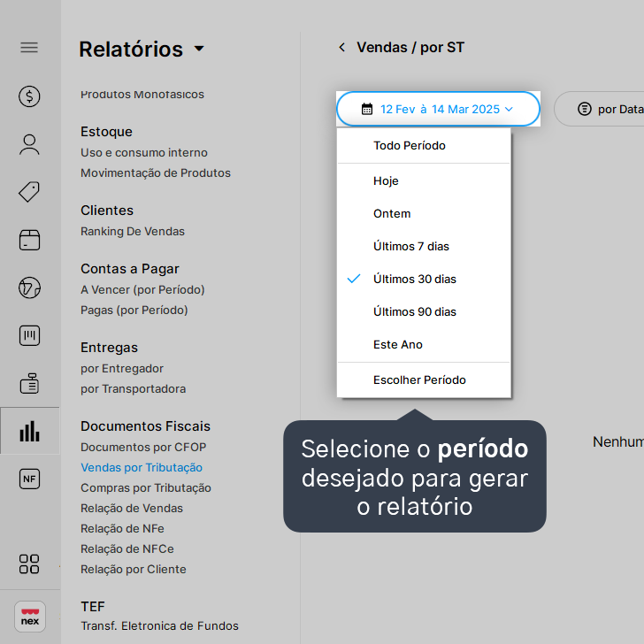Open Produtos Monofásicos report link
The width and height of the screenshot is (644, 644).
(142, 95)
